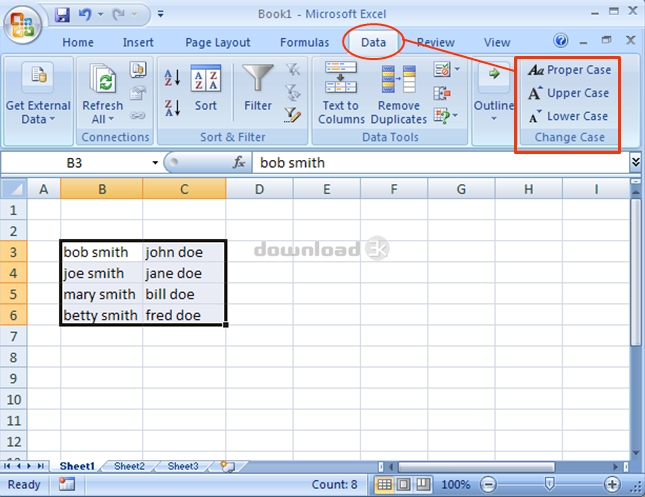Jump to first sheet navigation arrow

(x=7, y=466)
